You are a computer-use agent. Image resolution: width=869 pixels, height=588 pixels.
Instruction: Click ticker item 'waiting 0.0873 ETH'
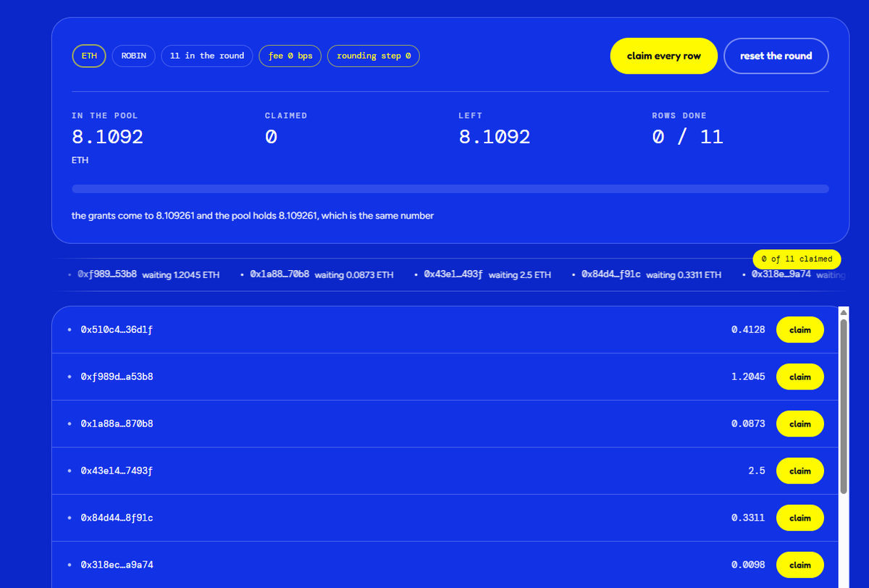tap(354, 275)
